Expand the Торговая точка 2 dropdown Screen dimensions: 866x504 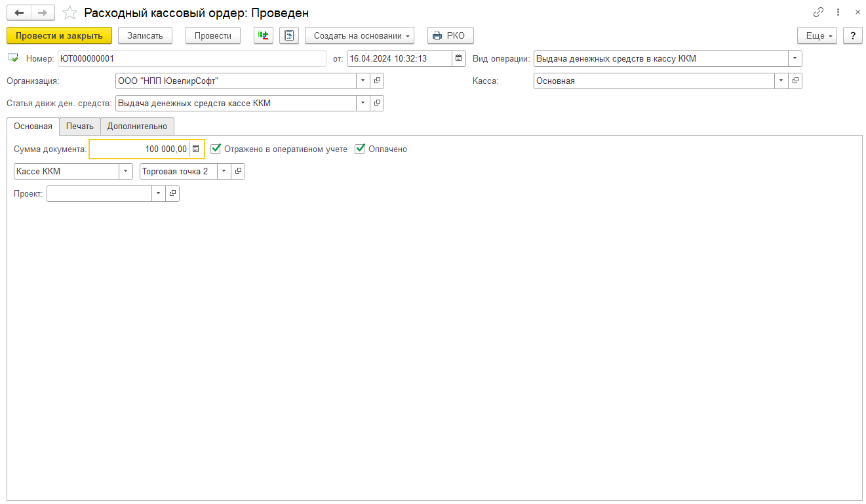(x=225, y=171)
